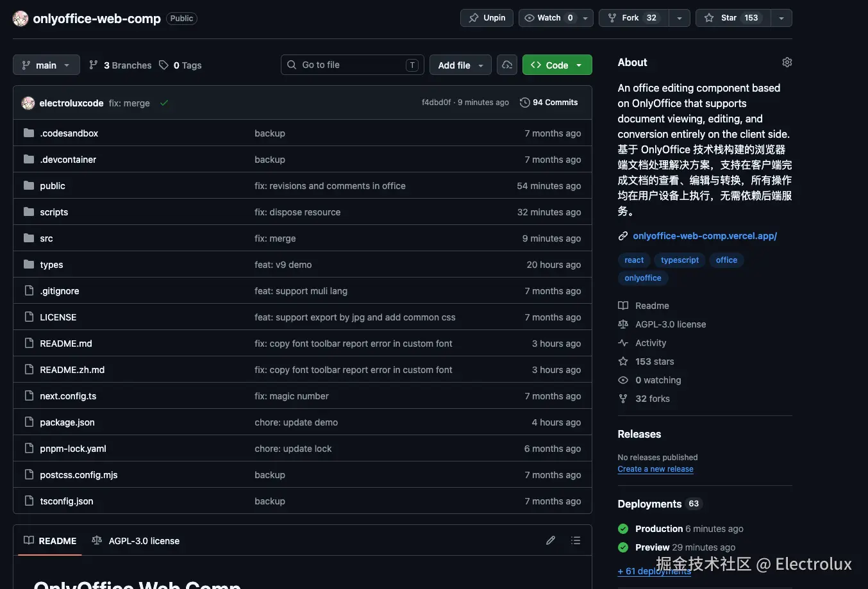Open the README outline list icon
The width and height of the screenshot is (868, 589).
tap(576, 540)
